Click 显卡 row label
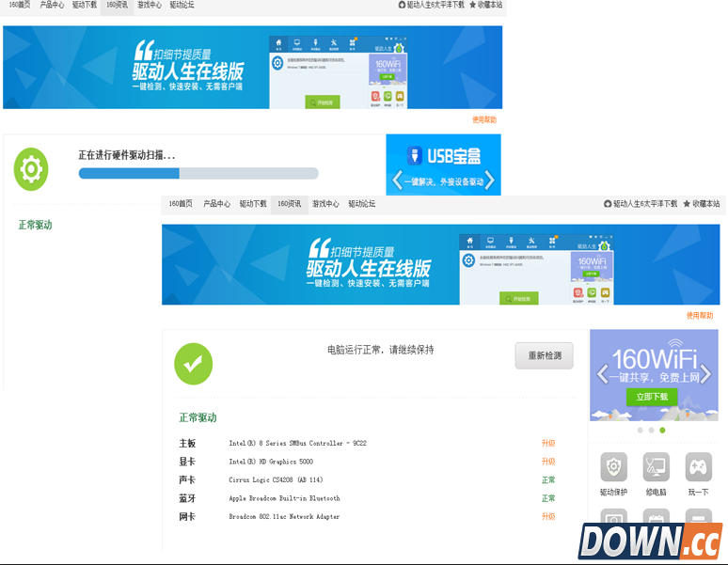Screen dimensions: 728x565 187,462
